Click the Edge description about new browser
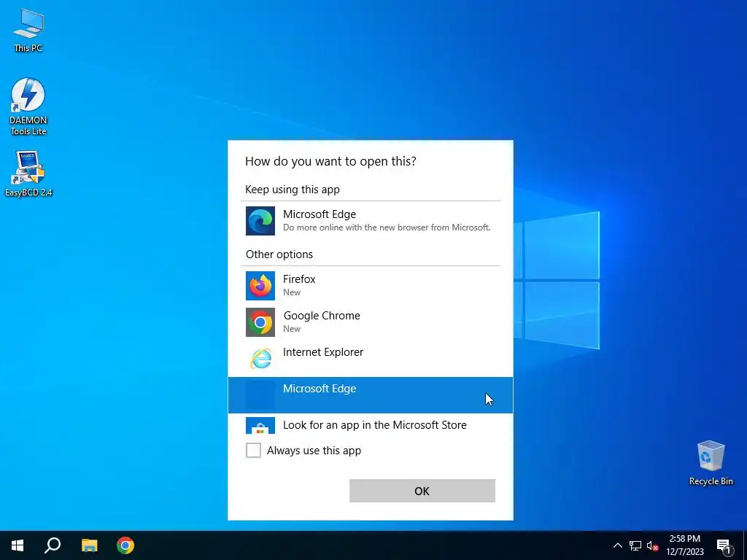Screen dimensions: 747x560 pyautogui.click(x=387, y=227)
